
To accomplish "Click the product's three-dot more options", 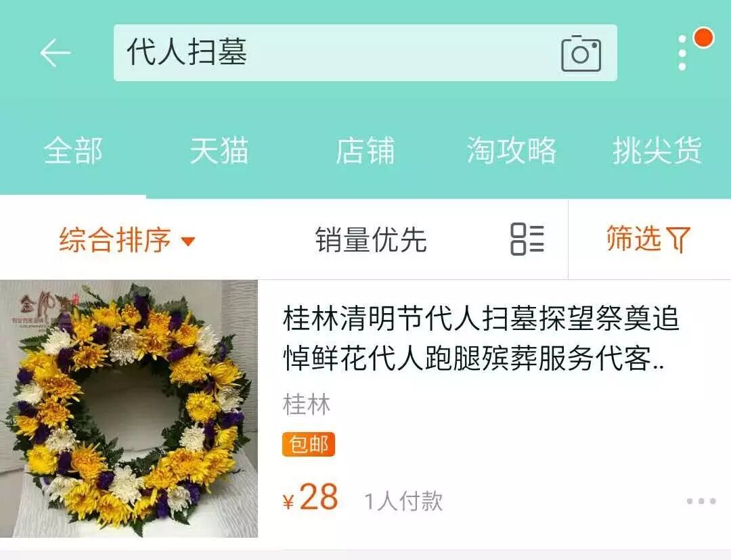I will coord(701,501).
